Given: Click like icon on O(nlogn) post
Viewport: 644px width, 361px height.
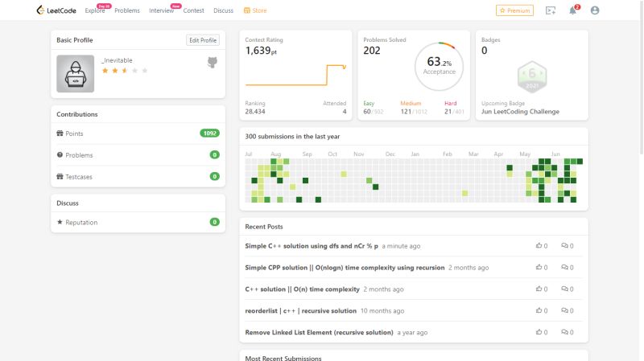Looking at the screenshot, I should (x=539, y=267).
